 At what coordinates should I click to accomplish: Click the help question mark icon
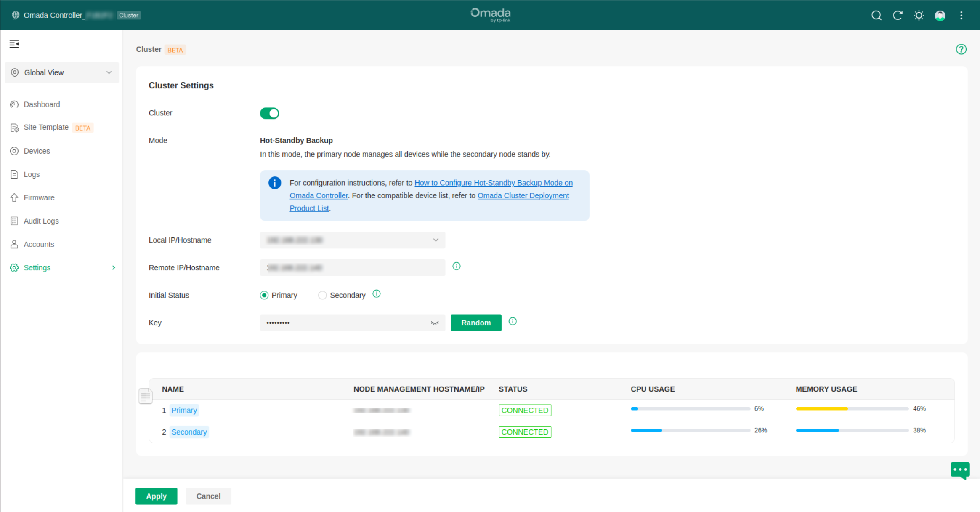pos(961,49)
